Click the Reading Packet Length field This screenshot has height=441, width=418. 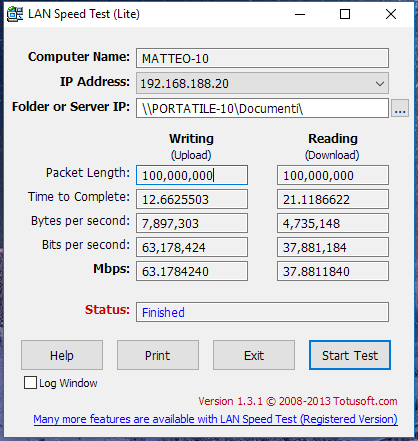(333, 175)
